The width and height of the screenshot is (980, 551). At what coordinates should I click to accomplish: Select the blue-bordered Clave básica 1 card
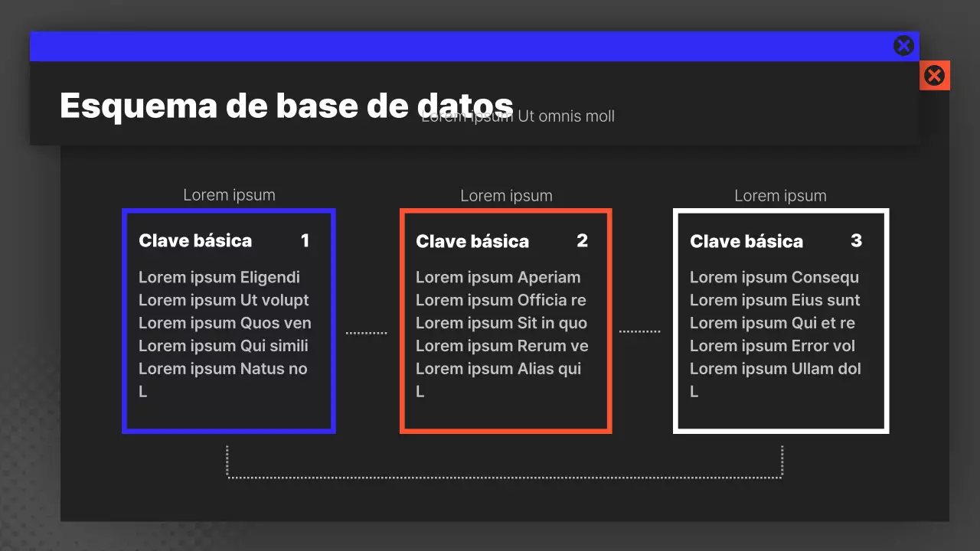pyautogui.click(x=228, y=321)
